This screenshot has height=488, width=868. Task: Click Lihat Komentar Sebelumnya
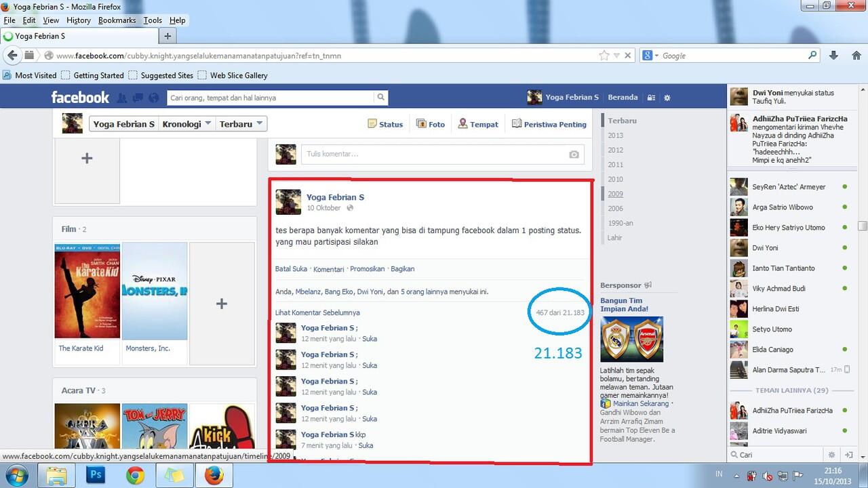[x=317, y=312]
